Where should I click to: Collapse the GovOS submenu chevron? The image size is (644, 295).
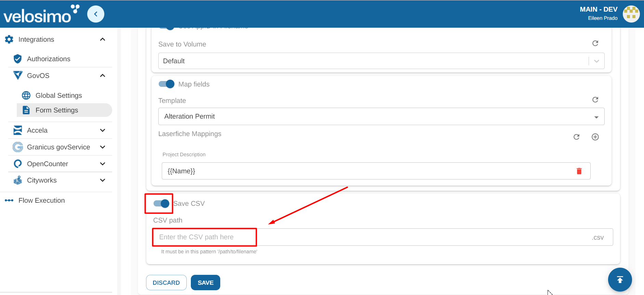[102, 76]
